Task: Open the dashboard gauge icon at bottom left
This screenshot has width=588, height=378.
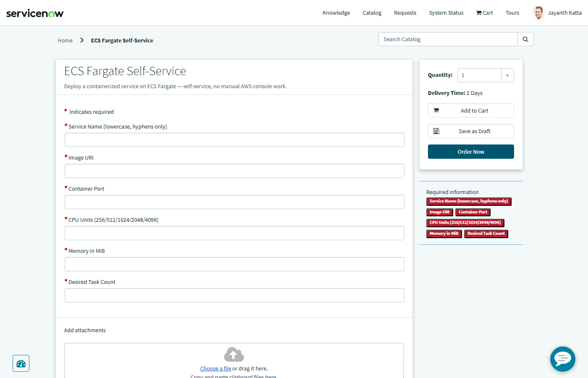Action: 21,363
